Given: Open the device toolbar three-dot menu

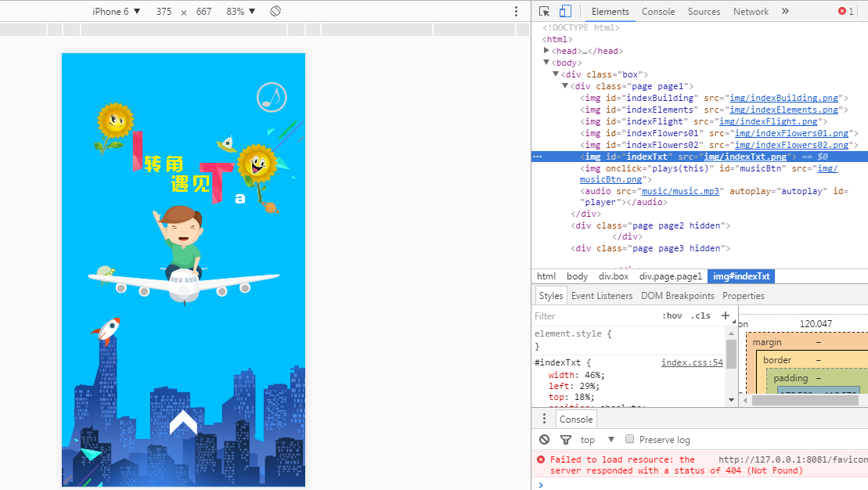Looking at the screenshot, I should pyautogui.click(x=516, y=12).
